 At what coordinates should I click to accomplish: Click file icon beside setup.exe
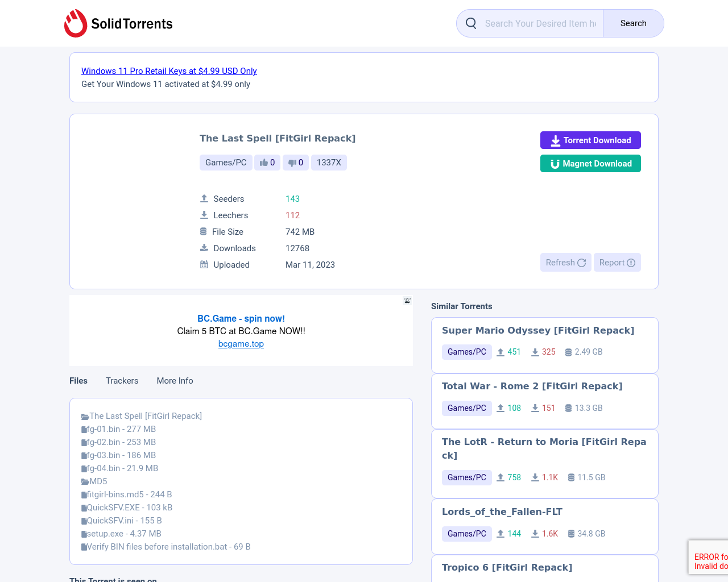[x=84, y=534]
